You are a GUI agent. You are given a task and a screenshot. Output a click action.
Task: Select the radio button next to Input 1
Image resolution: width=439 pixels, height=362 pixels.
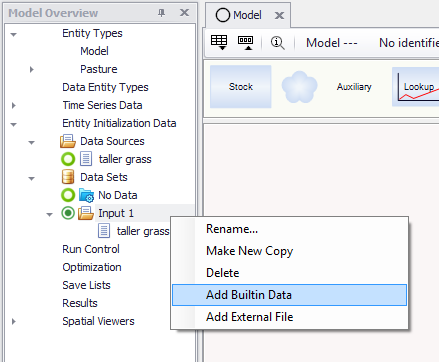[x=68, y=213]
